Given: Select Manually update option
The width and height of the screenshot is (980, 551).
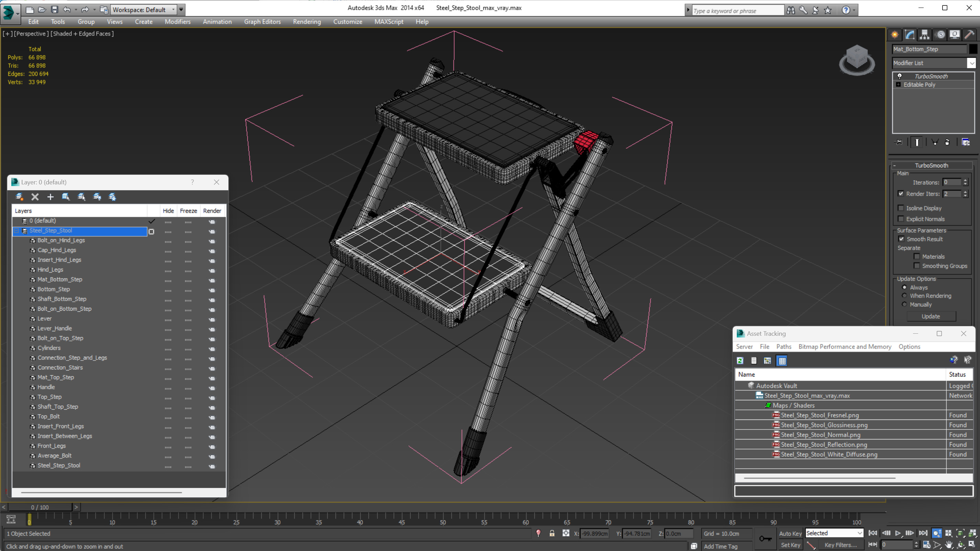Looking at the screenshot, I should pos(904,304).
